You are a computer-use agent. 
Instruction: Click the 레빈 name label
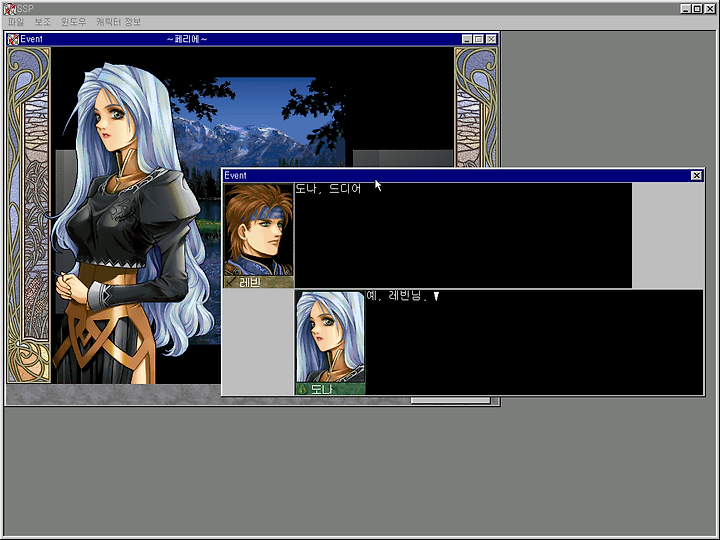point(250,282)
